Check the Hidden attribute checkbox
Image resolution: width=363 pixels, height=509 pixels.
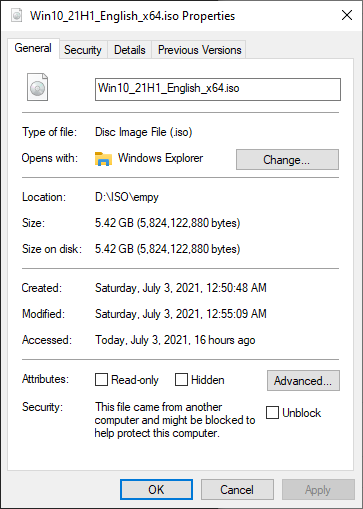(181, 379)
